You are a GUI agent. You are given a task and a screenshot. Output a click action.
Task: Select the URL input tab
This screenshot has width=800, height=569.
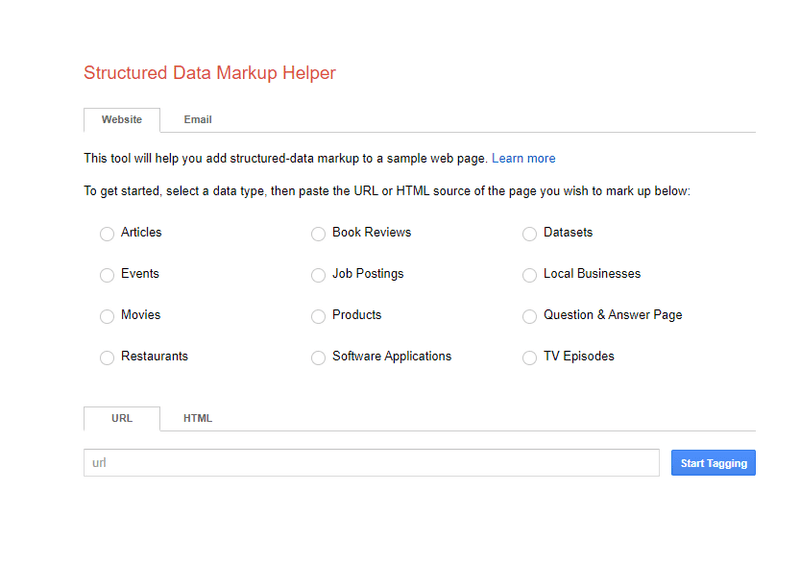tap(121, 419)
